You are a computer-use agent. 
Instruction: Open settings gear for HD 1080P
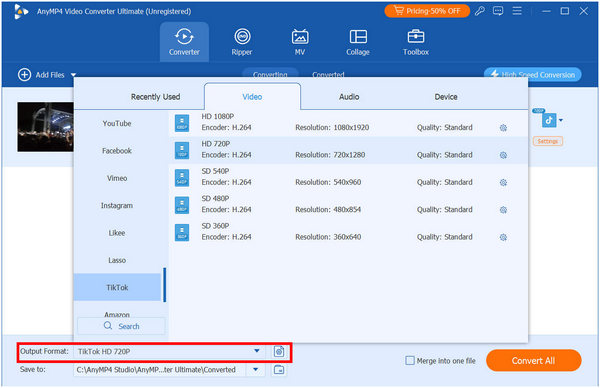(503, 128)
